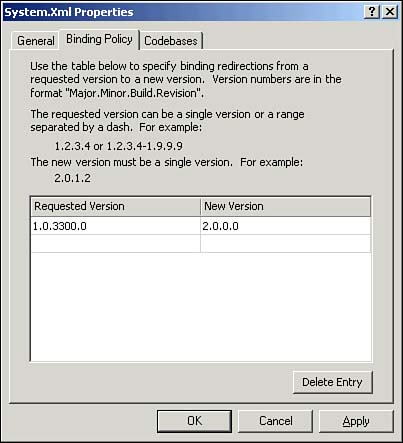Apply the binding policy changes
The height and width of the screenshot is (443, 403).
point(356,421)
